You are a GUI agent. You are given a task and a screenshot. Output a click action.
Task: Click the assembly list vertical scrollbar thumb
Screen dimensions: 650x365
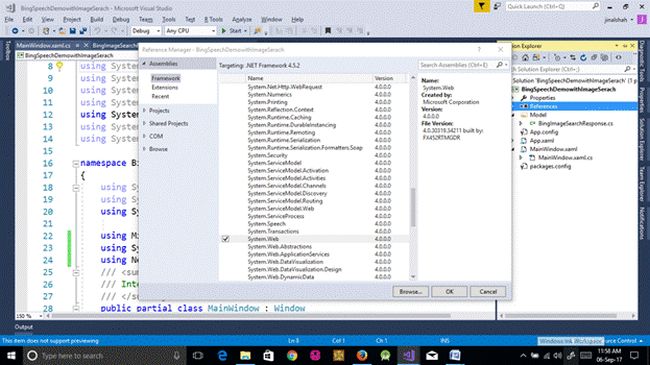tap(412, 207)
